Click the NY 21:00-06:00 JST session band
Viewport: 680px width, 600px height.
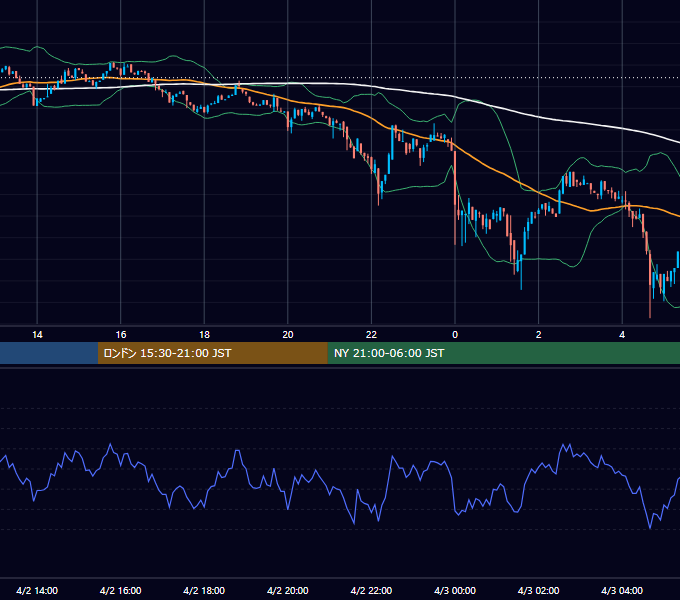(x=503, y=353)
